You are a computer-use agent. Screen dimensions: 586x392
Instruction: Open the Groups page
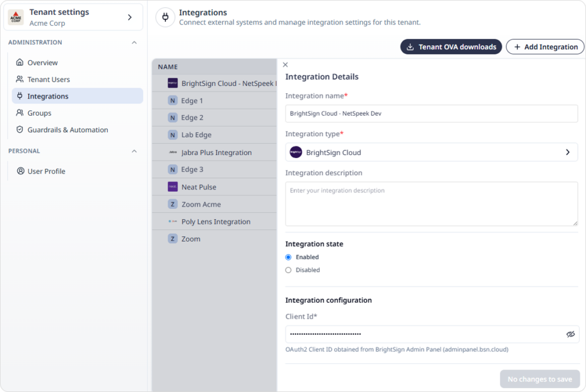click(77, 113)
